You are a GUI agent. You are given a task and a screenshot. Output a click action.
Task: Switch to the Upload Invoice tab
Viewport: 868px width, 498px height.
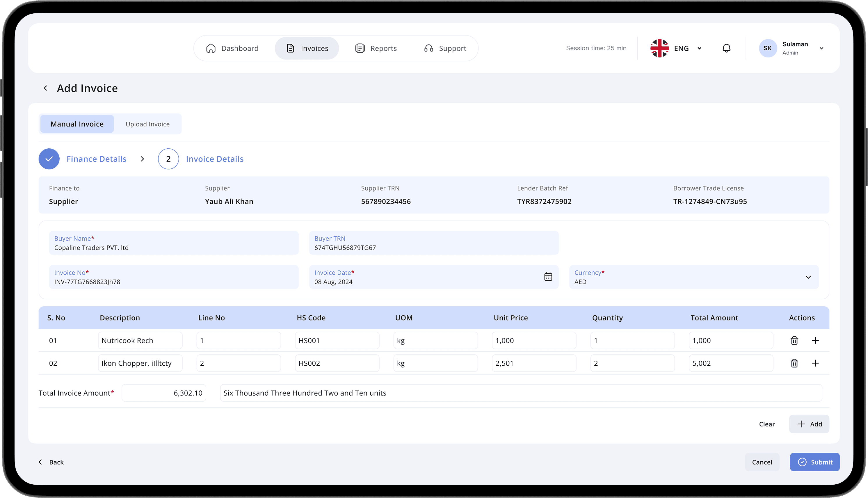click(x=147, y=124)
